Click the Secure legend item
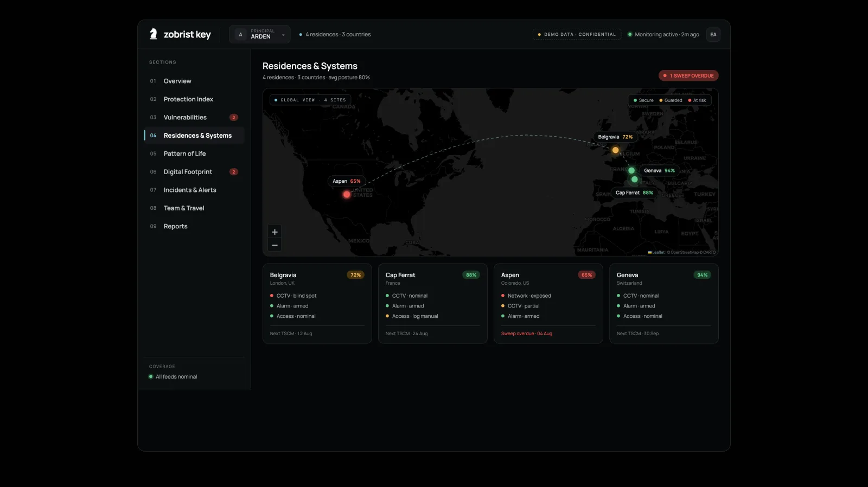 pyautogui.click(x=643, y=100)
